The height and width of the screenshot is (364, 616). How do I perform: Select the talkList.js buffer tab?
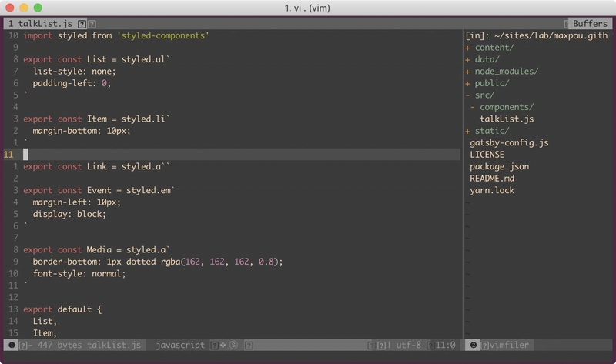[45, 24]
